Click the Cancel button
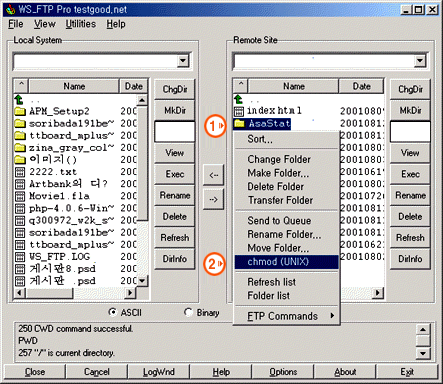443x384 pixels. 97,372
